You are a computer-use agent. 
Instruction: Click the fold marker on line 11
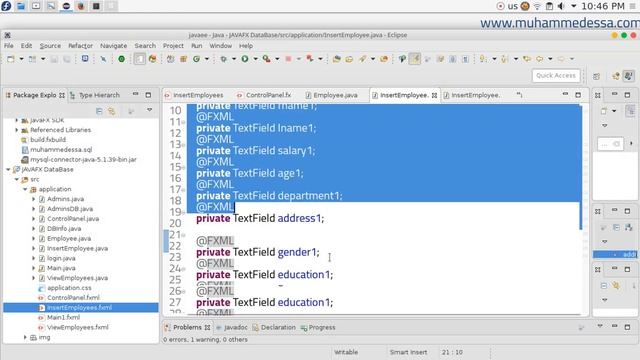click(183, 122)
